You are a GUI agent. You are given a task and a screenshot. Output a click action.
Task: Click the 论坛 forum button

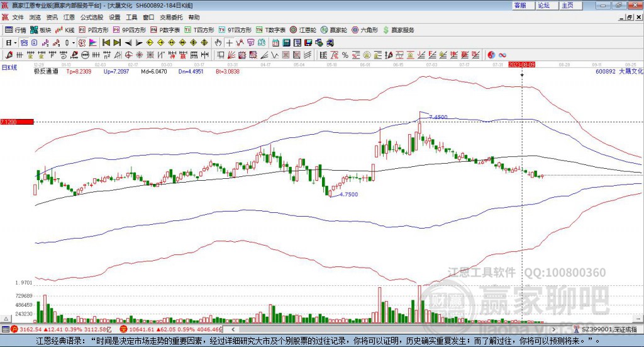[544, 5]
